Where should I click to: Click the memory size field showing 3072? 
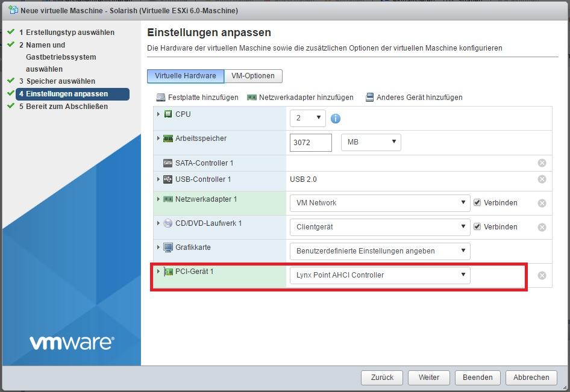pos(311,143)
